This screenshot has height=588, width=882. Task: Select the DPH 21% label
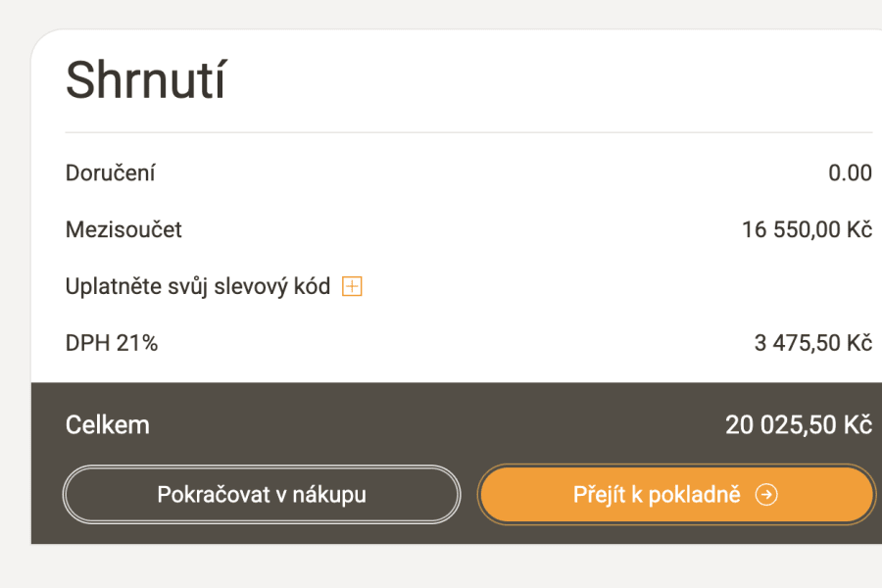[x=112, y=343]
